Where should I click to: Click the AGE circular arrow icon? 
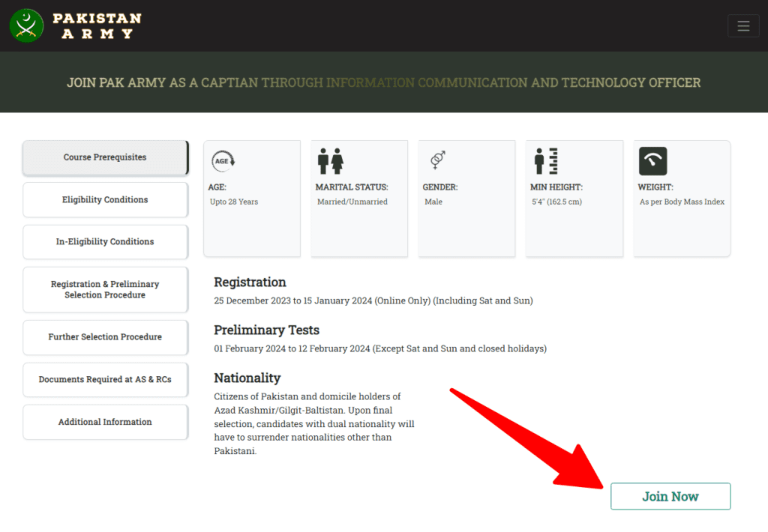point(223,161)
